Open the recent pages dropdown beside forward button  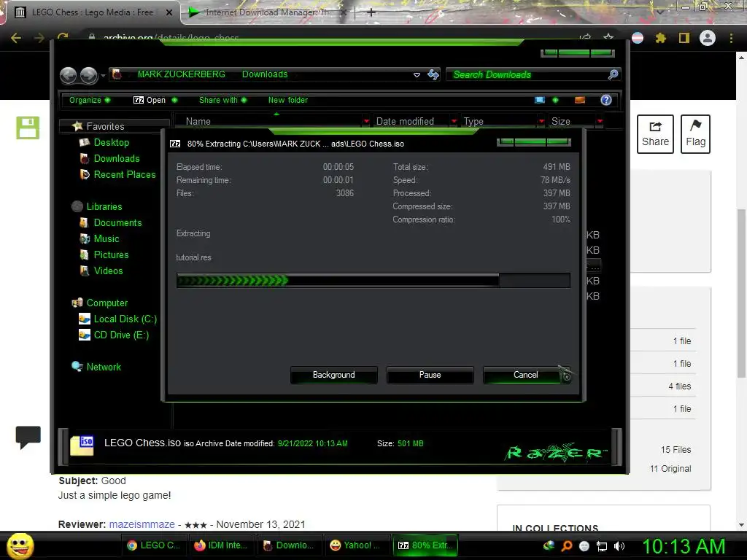[103, 75]
